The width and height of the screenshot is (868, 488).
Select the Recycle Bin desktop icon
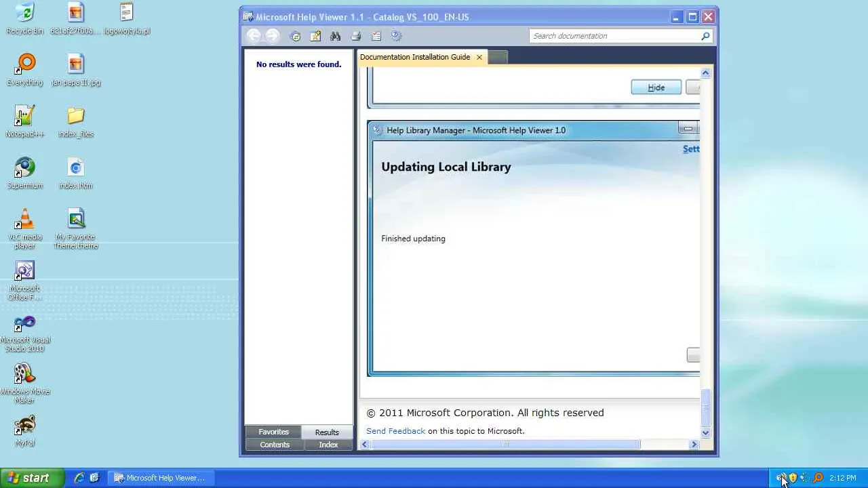coord(24,19)
